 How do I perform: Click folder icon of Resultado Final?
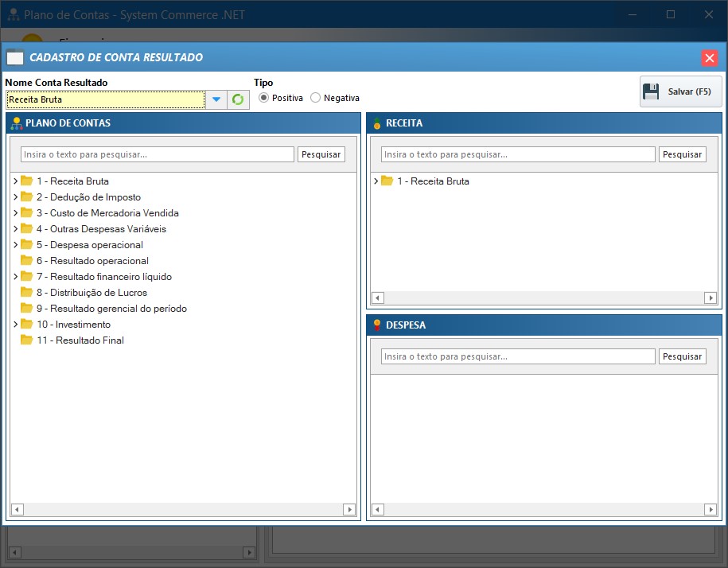tap(26, 340)
